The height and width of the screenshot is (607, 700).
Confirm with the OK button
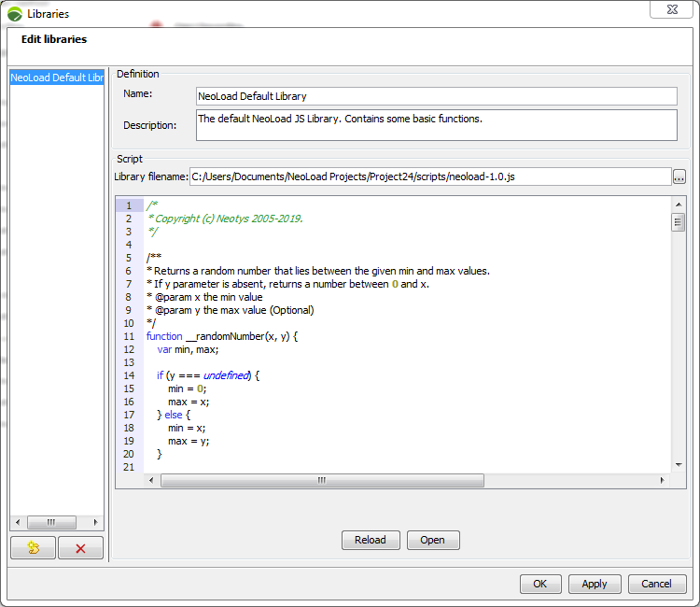tap(540, 584)
